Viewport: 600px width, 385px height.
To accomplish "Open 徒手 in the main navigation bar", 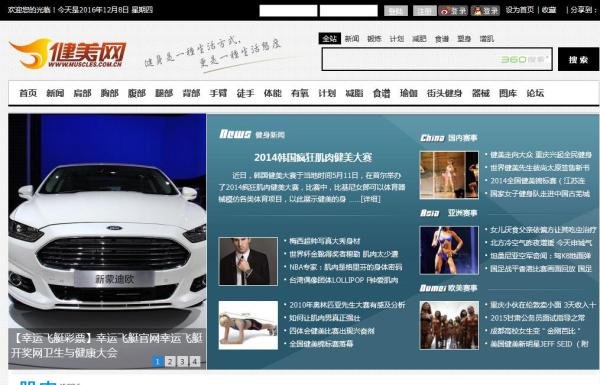I will [246, 93].
